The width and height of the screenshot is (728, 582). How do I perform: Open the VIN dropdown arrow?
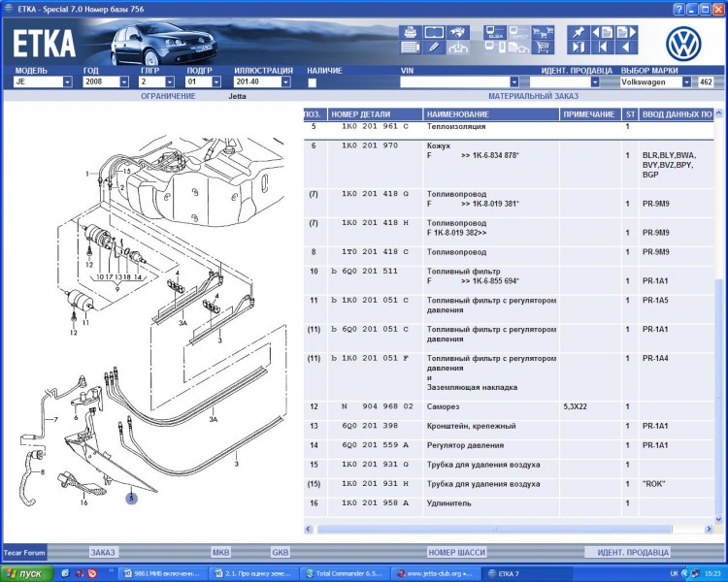point(513,82)
